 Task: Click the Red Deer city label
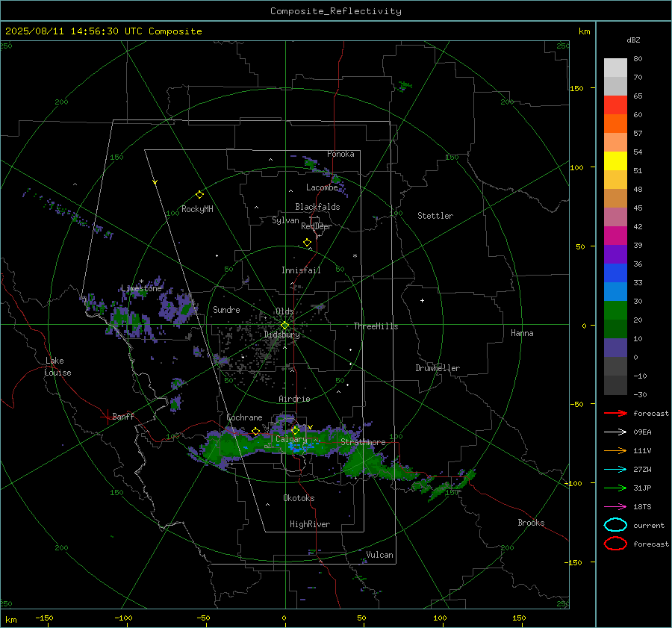click(317, 226)
